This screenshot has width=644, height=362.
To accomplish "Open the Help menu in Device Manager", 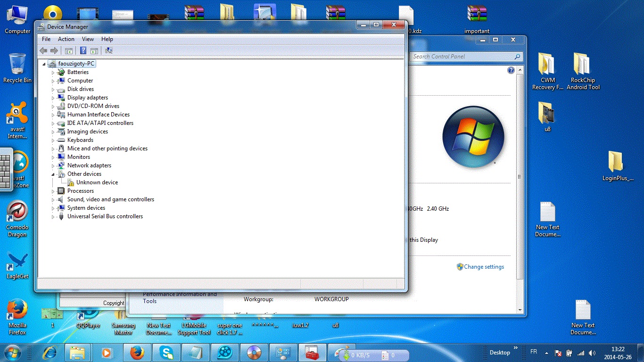I will [x=107, y=39].
